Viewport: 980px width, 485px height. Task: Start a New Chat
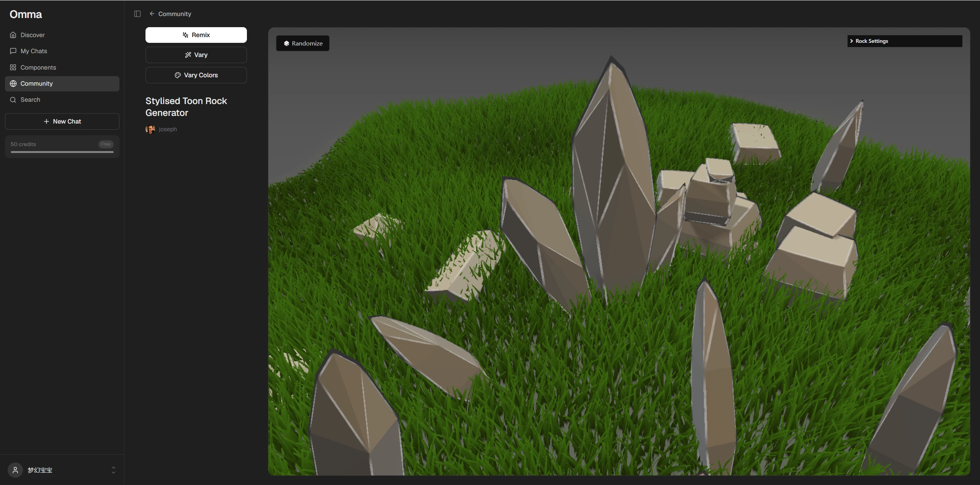tap(62, 121)
